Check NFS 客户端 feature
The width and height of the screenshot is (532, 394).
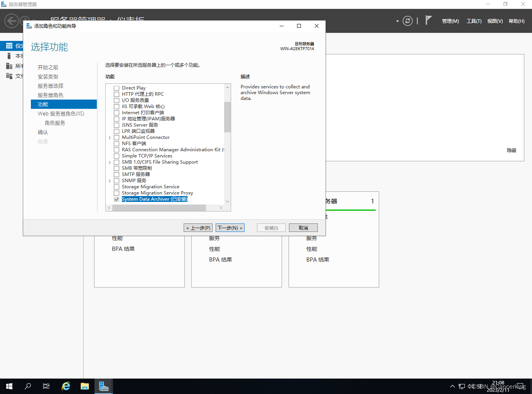pyautogui.click(x=117, y=144)
